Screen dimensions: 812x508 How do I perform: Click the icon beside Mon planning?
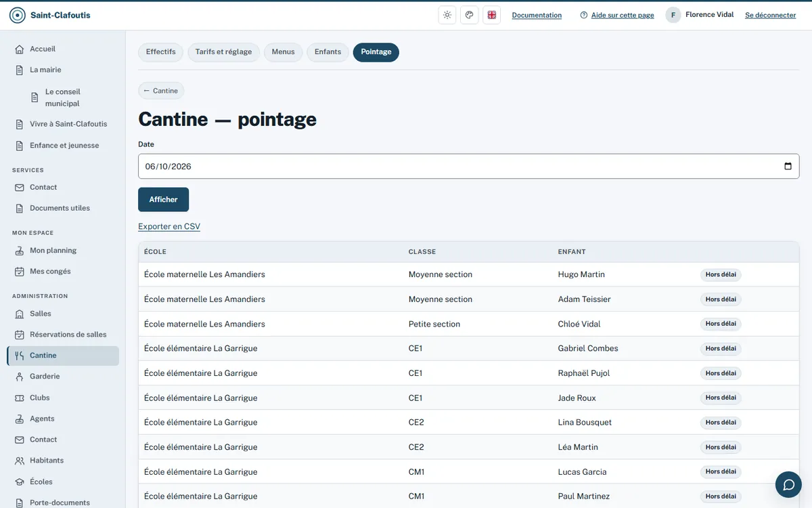click(x=20, y=251)
